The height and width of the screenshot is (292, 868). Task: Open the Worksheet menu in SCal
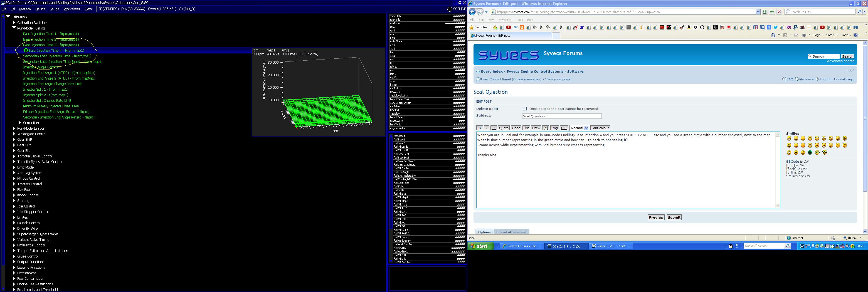[72, 9]
